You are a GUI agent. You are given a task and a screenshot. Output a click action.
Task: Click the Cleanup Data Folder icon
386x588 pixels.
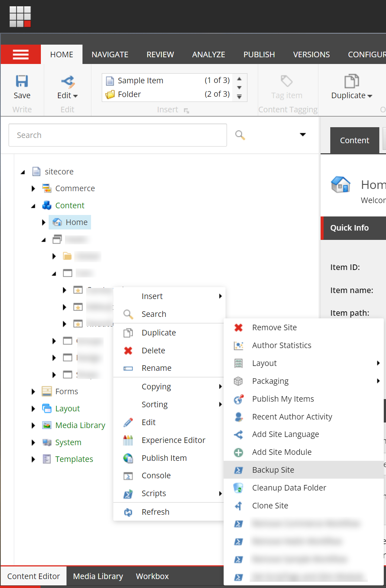pos(238,488)
